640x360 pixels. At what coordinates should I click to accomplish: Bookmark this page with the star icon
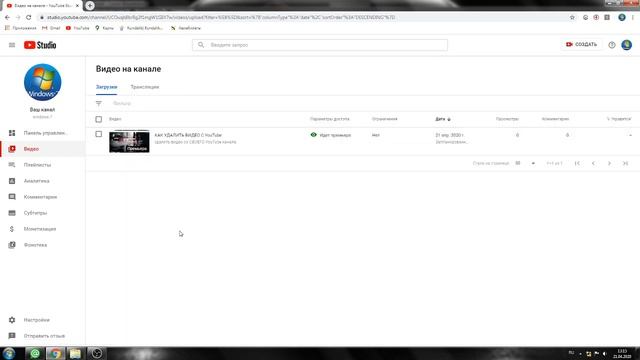[x=572, y=18]
